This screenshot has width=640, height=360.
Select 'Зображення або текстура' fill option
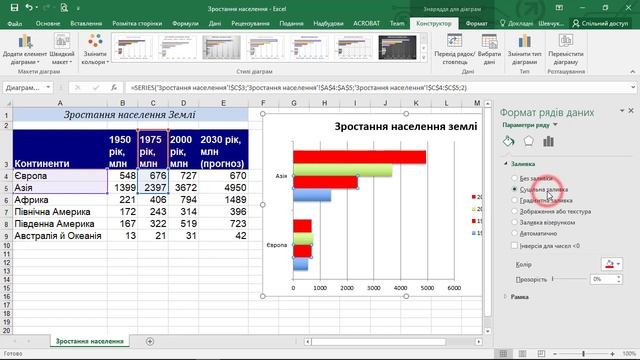514,211
